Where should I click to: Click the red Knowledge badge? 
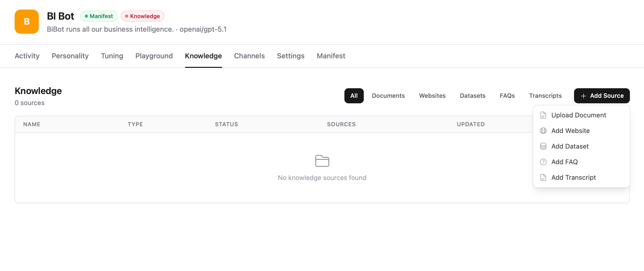pyautogui.click(x=142, y=16)
